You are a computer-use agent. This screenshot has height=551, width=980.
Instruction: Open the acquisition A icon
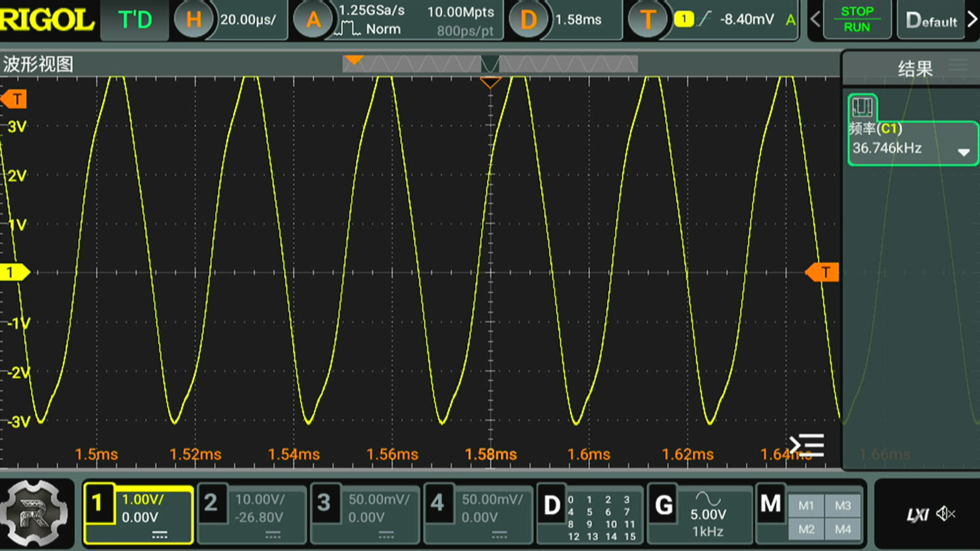point(313,20)
